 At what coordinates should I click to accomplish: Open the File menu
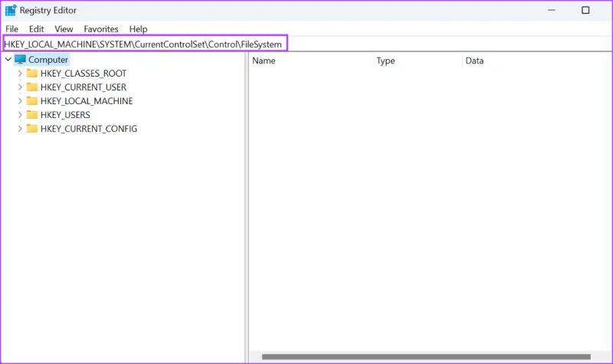[x=11, y=29]
